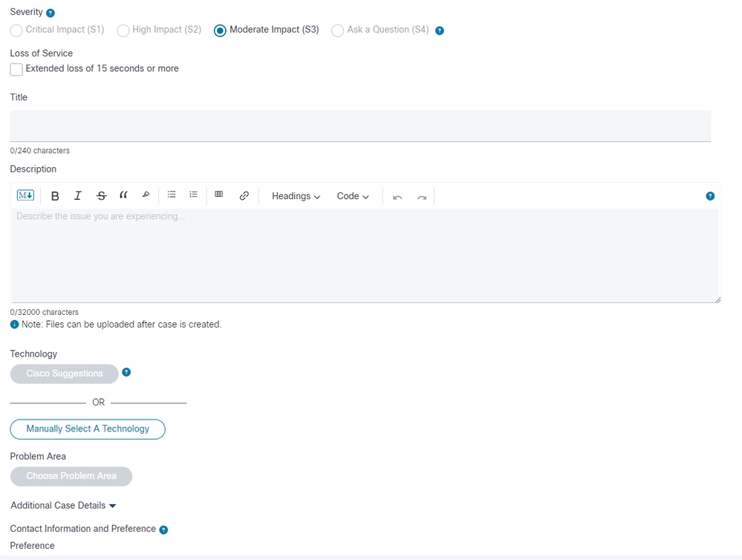Click the 'Loss of Service' label
Screen dimensions: 742x560
41,53
